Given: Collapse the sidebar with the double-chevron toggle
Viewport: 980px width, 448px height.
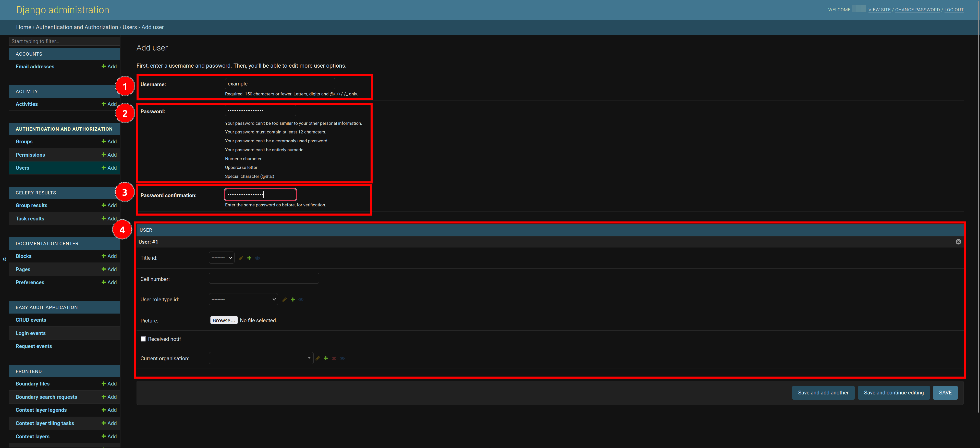Looking at the screenshot, I should pos(5,259).
